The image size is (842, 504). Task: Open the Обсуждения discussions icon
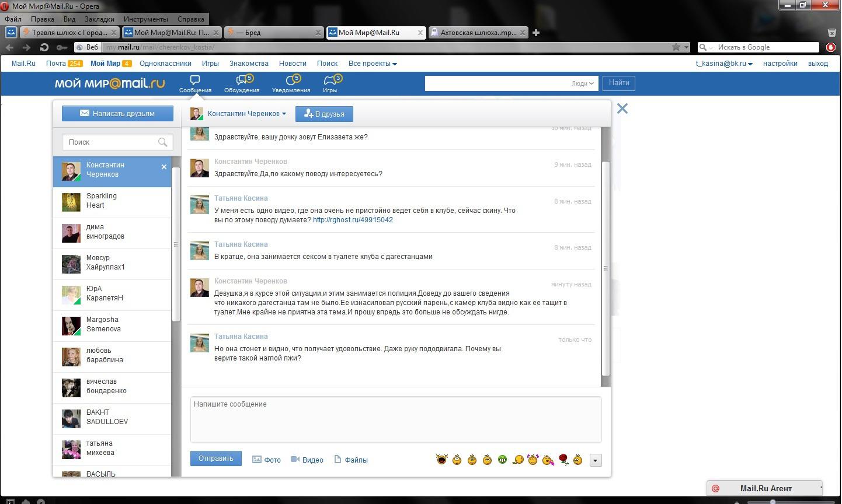[242, 84]
